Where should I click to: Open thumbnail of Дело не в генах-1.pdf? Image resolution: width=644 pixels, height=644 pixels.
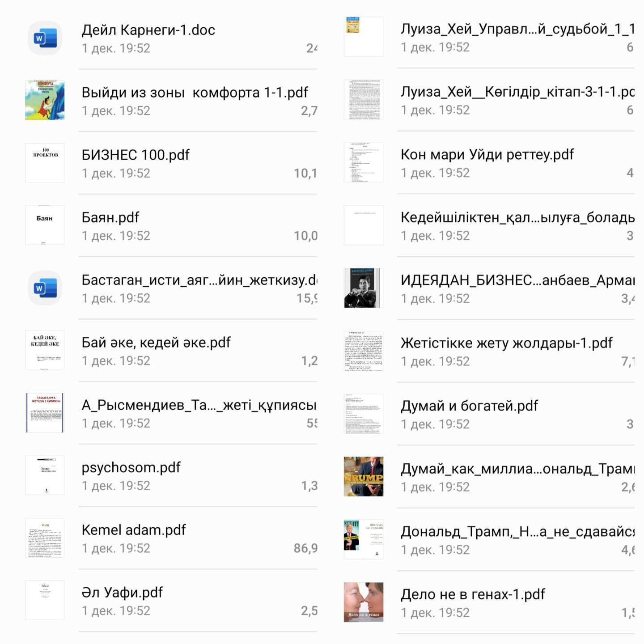pyautogui.click(x=364, y=602)
